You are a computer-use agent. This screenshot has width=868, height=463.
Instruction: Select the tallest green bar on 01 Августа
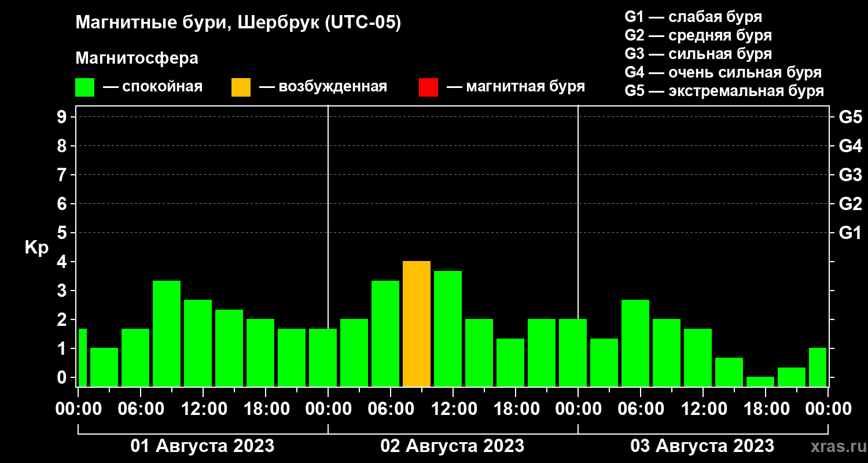point(167,333)
